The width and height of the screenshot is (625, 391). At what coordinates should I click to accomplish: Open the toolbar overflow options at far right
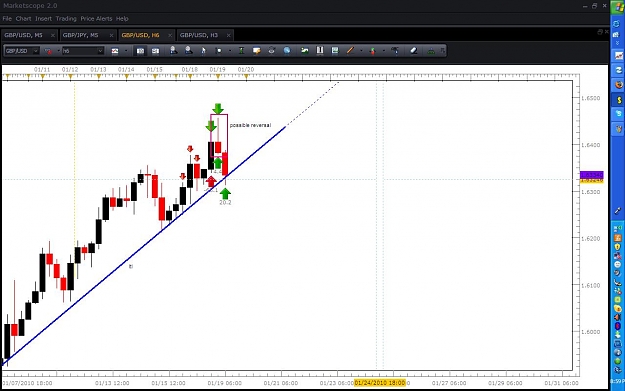[x=443, y=51]
